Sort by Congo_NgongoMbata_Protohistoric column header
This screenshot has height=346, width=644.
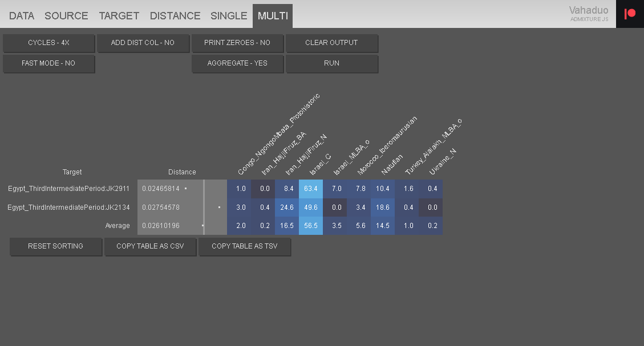tap(278, 134)
